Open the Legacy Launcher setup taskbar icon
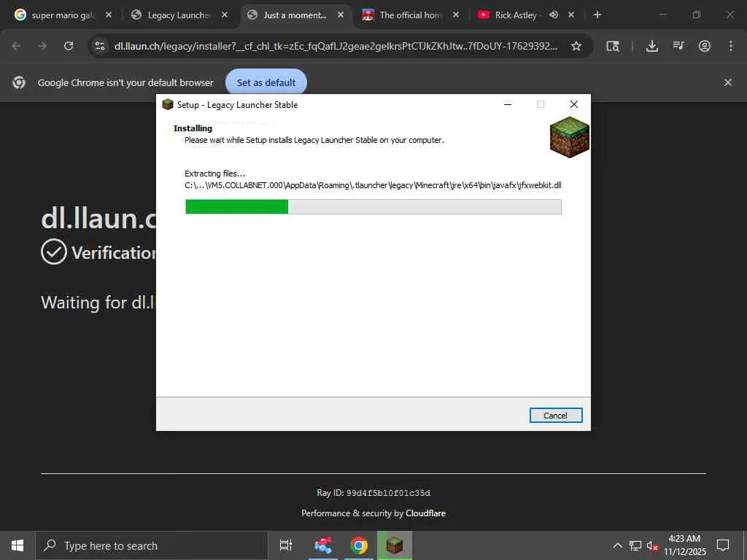 tap(395, 545)
